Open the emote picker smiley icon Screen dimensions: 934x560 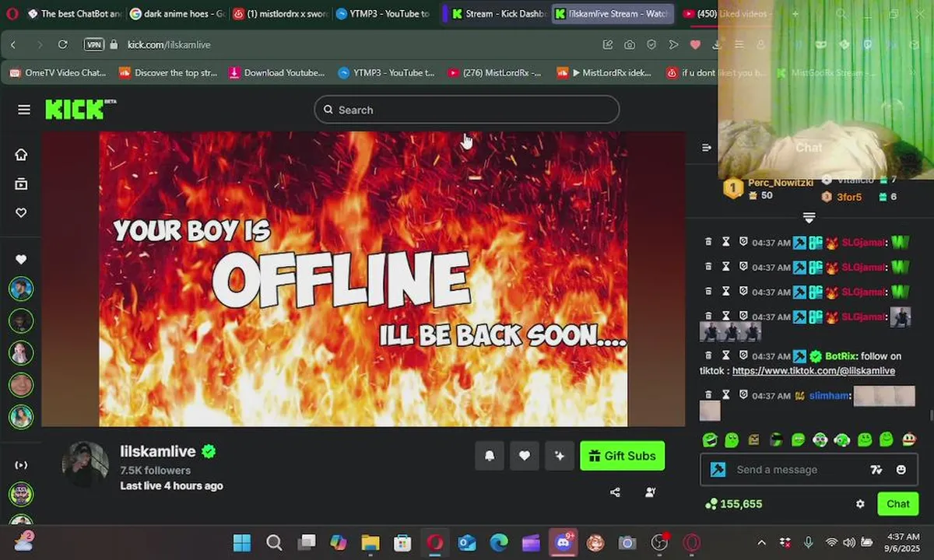point(901,470)
